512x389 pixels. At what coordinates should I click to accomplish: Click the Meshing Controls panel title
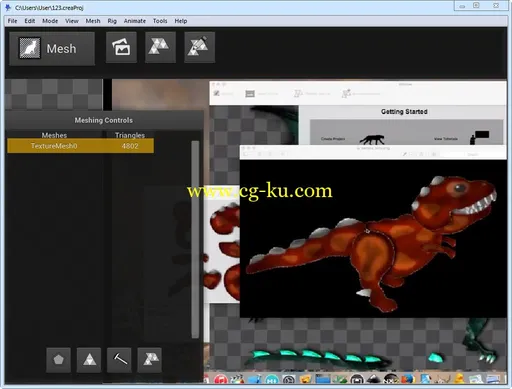tap(104, 120)
